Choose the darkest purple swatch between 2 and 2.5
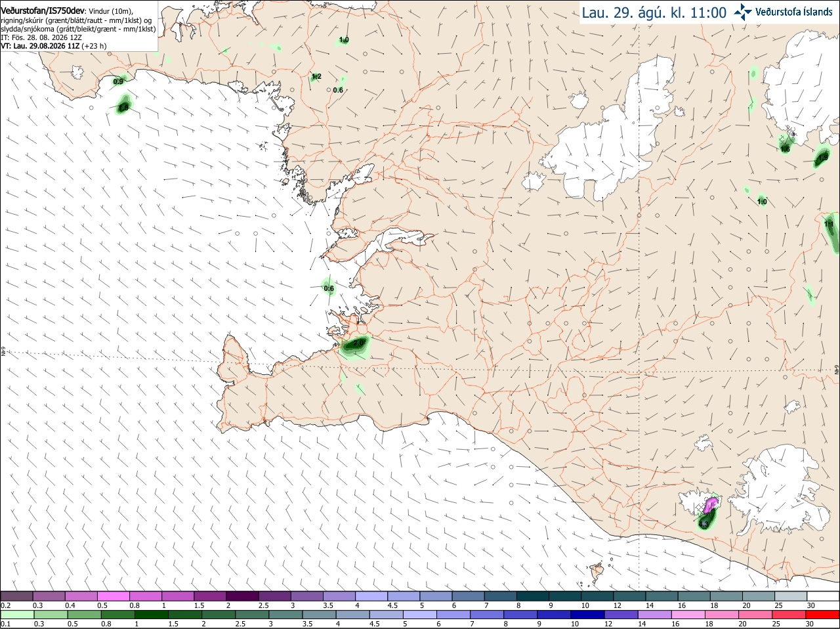840x629 pixels. point(242,596)
